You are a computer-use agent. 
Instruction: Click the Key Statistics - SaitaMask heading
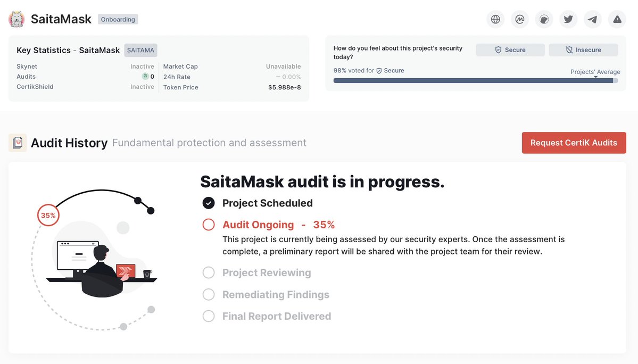click(x=68, y=50)
